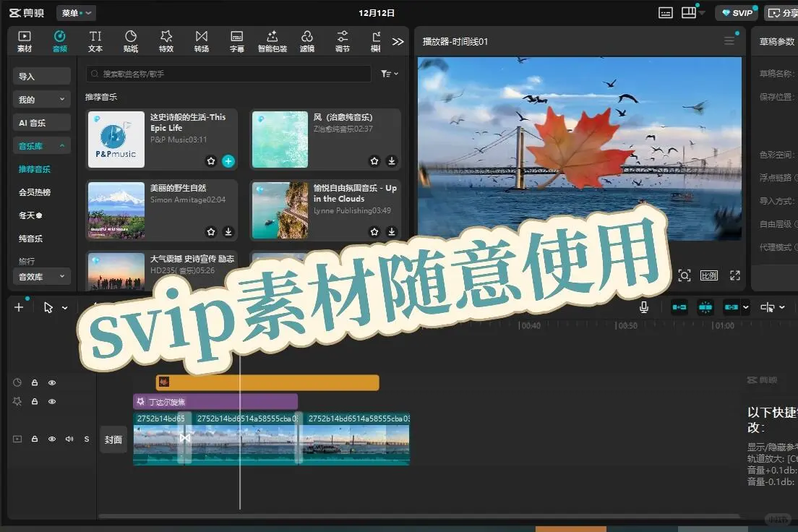Click the SVIP button in the title bar

pos(737,12)
